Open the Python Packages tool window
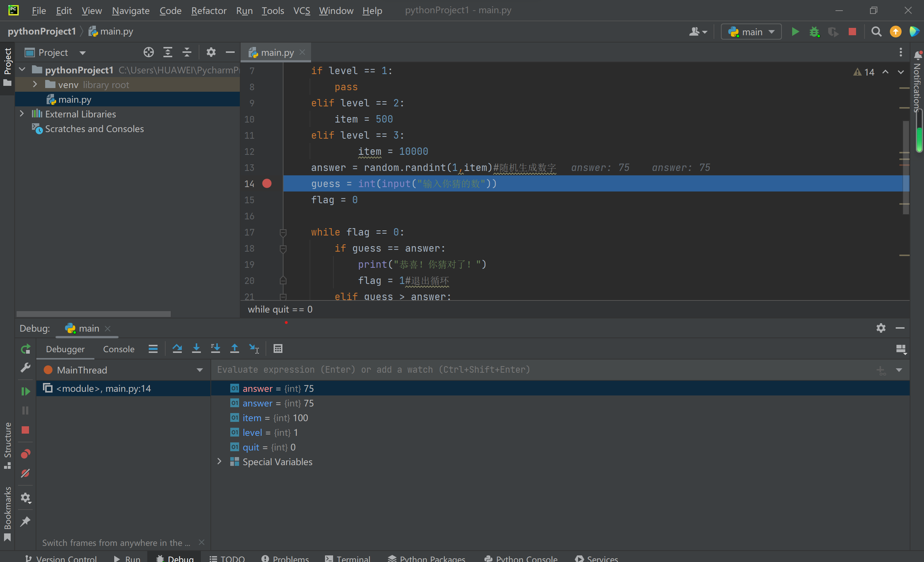 426,558
